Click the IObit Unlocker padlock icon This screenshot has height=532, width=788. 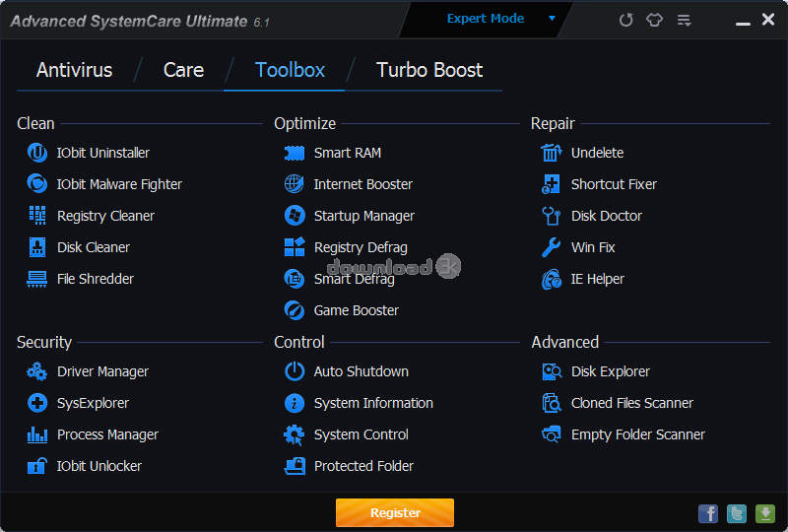tap(37, 466)
